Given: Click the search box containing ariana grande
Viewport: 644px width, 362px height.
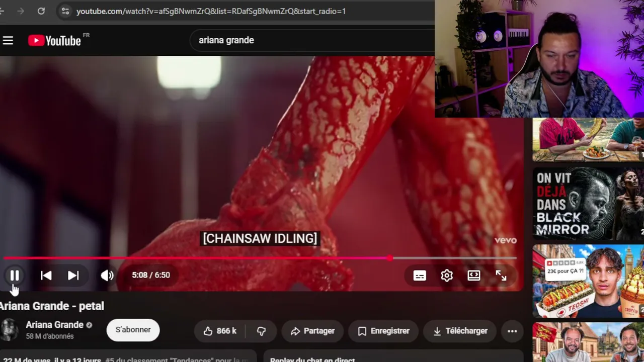Looking at the screenshot, I should pos(312,40).
